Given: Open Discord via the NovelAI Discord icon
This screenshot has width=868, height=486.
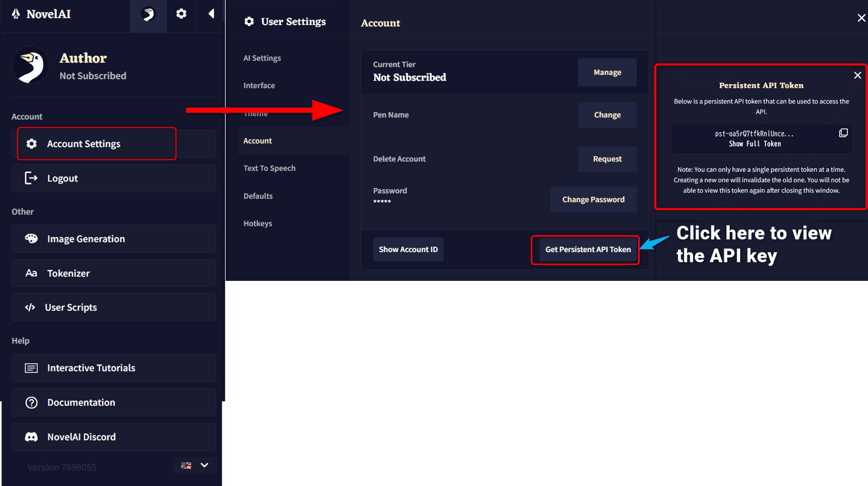Looking at the screenshot, I should click(32, 437).
